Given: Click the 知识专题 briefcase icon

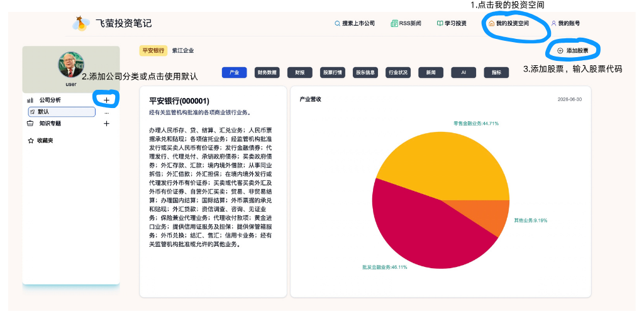Looking at the screenshot, I should [30, 123].
